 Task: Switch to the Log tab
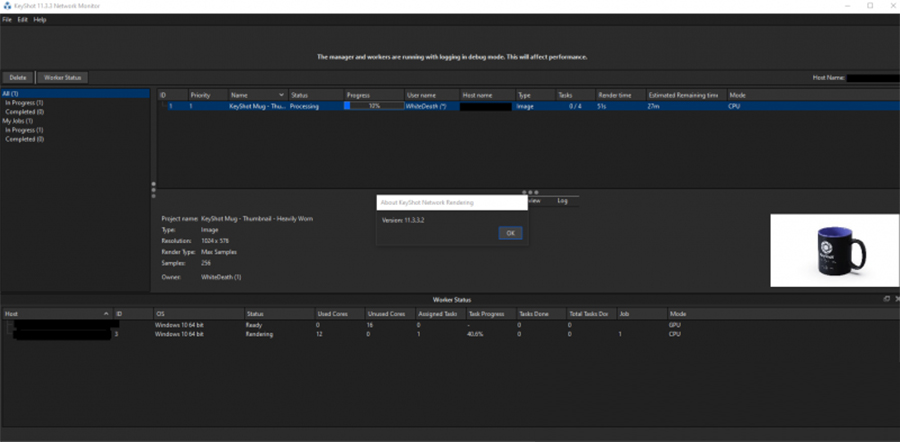point(563,201)
